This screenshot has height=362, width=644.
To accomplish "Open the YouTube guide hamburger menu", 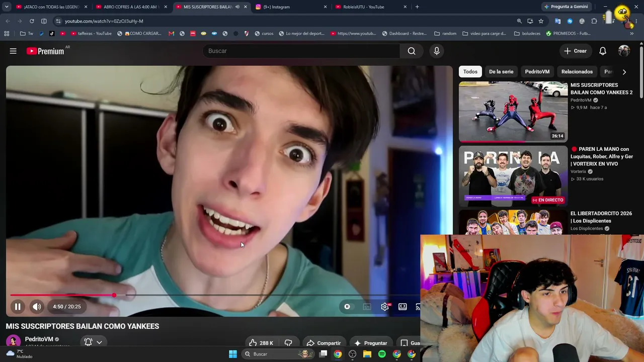I will [13, 51].
